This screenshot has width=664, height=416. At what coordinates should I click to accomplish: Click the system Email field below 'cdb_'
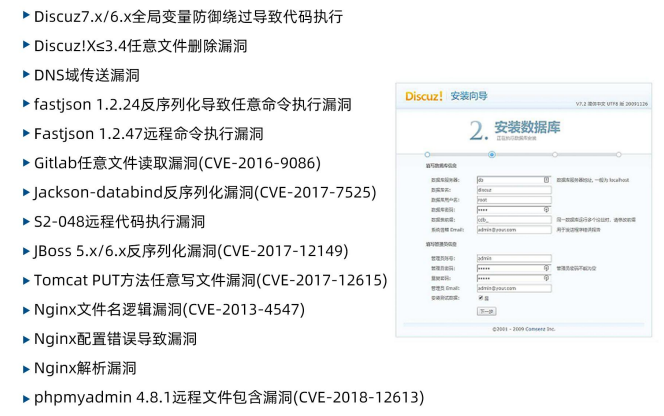click(514, 230)
